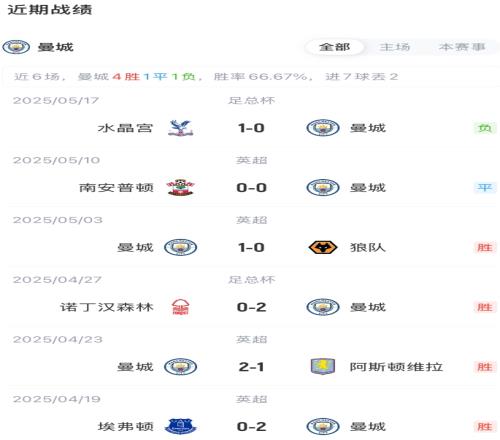Screen dimensions: 500x440
Task: Switch to the 本赛事 tab
Action: [x=462, y=47]
